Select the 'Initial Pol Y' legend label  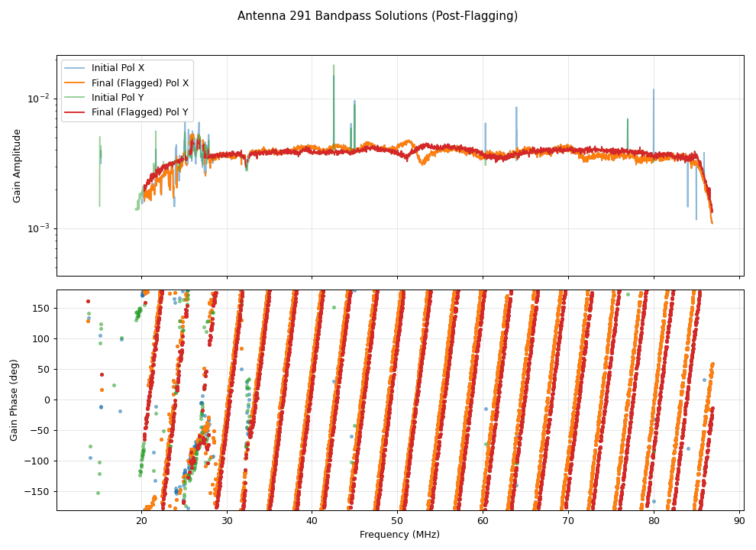[118, 98]
